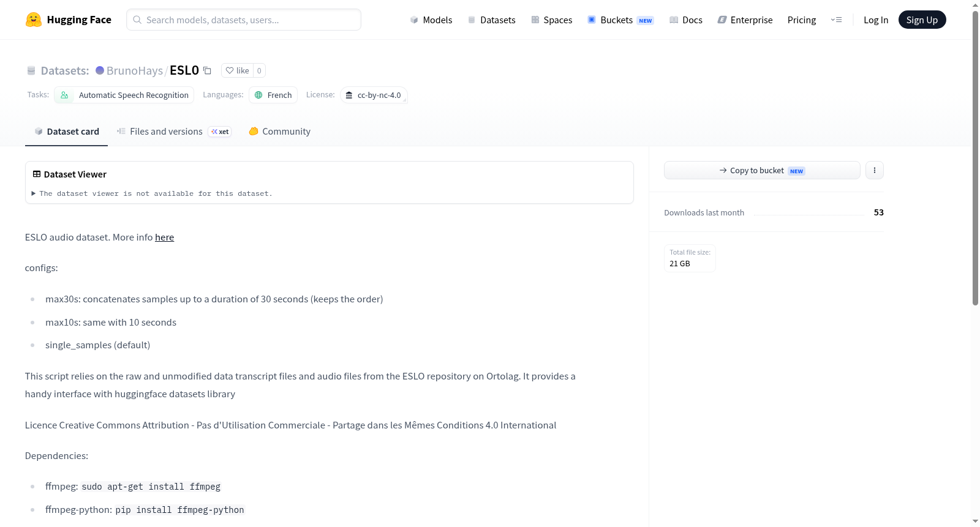Open the 'here' more info link
The height and width of the screenshot is (527, 980).
[x=164, y=237]
